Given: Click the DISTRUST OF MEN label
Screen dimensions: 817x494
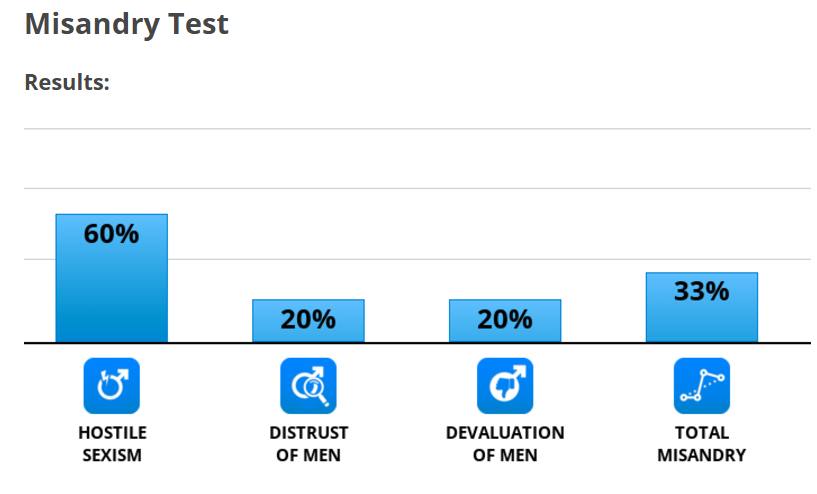Looking at the screenshot, I should click(308, 444).
